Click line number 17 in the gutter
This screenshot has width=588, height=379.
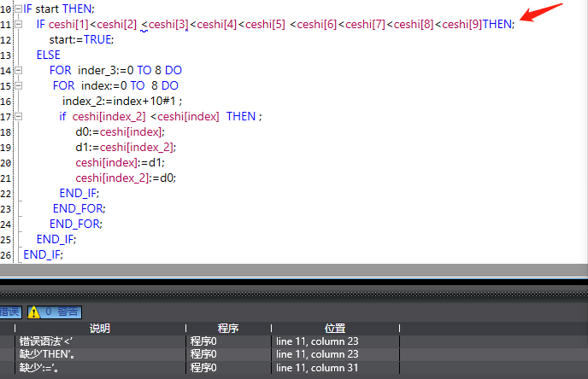click(7, 116)
